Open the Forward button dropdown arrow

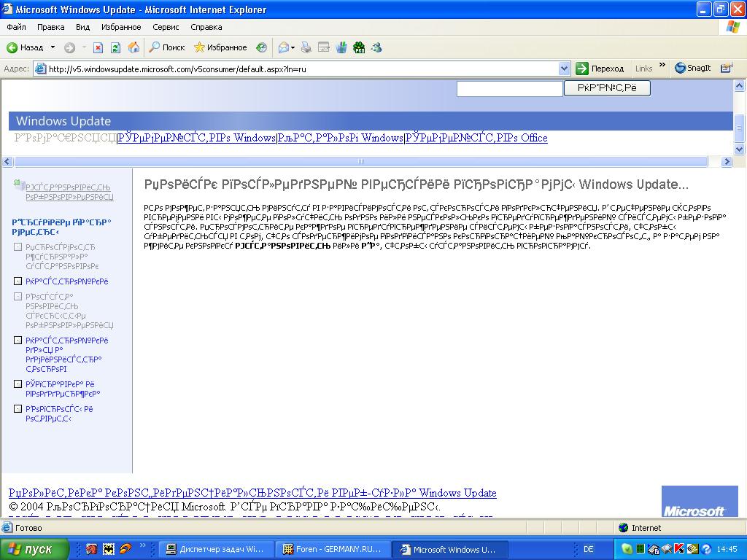[84, 47]
